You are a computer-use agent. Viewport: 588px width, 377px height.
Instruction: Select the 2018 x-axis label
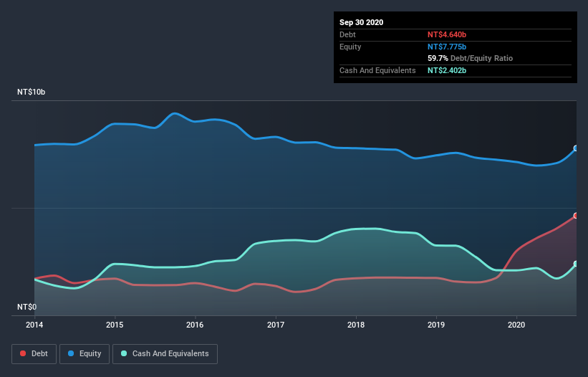tap(356, 325)
